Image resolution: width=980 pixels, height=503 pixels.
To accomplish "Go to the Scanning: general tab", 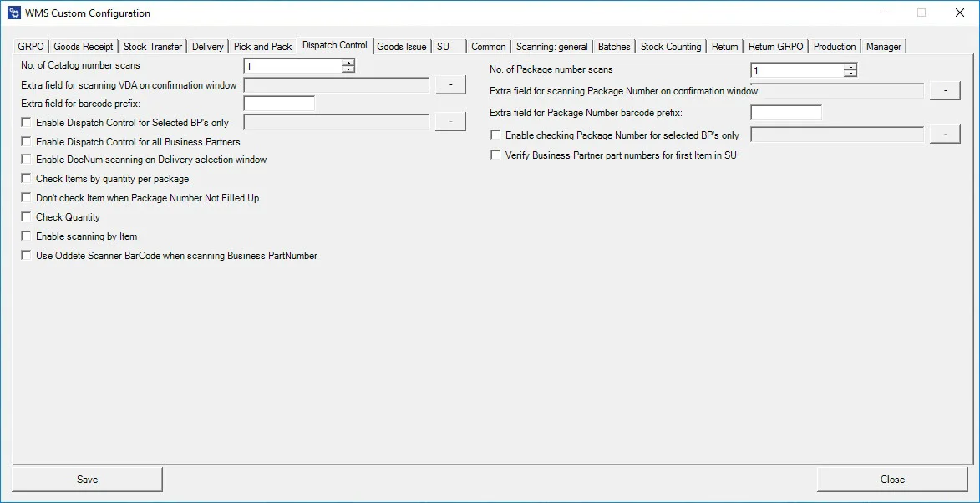I will click(x=551, y=47).
